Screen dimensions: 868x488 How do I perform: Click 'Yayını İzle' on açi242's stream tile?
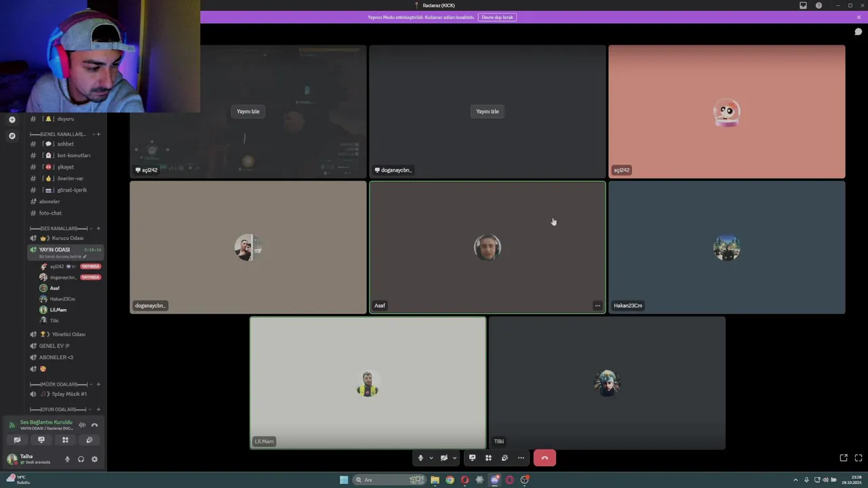coord(248,111)
